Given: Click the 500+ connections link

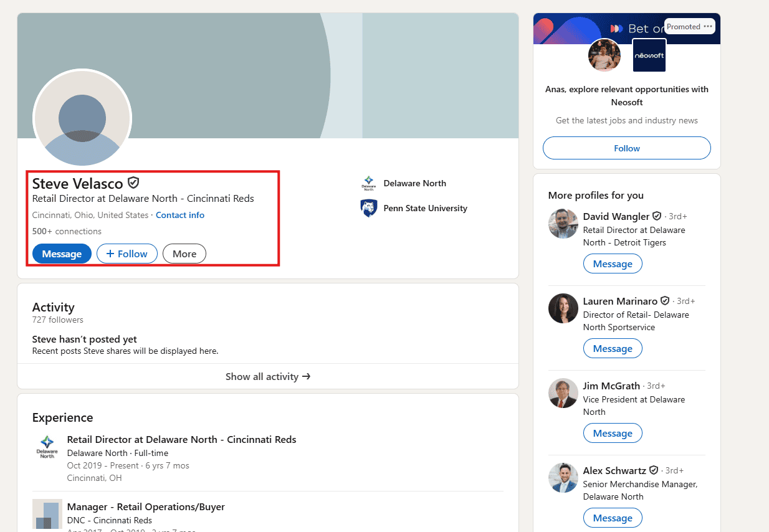Looking at the screenshot, I should [67, 231].
